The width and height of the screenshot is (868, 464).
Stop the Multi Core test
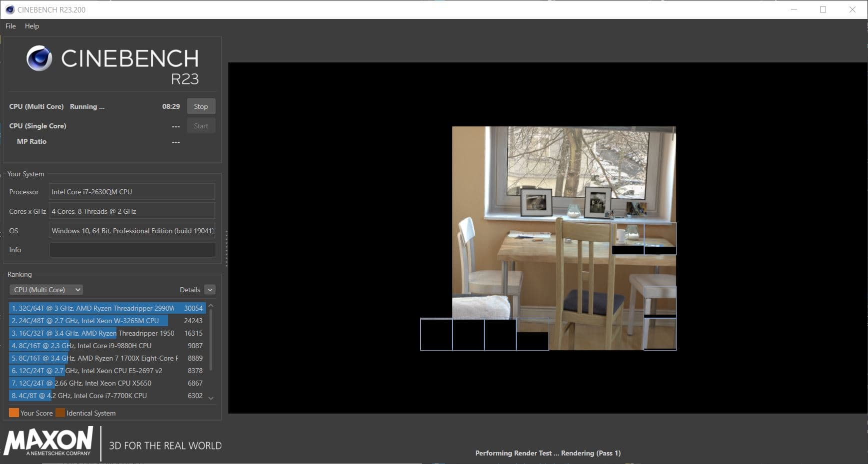(x=201, y=106)
